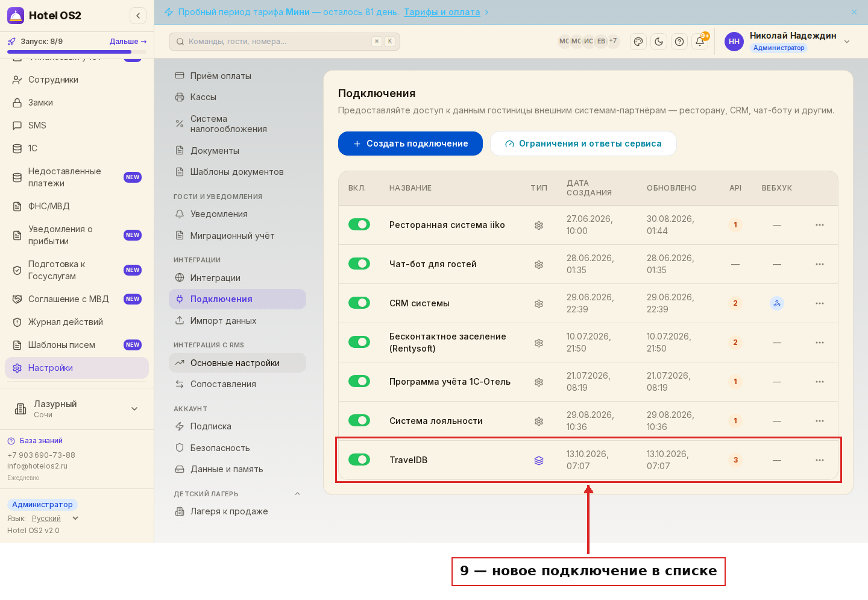The image size is (868, 600).
Task: Open more options for Чат-бот для гостей
Action: click(820, 264)
